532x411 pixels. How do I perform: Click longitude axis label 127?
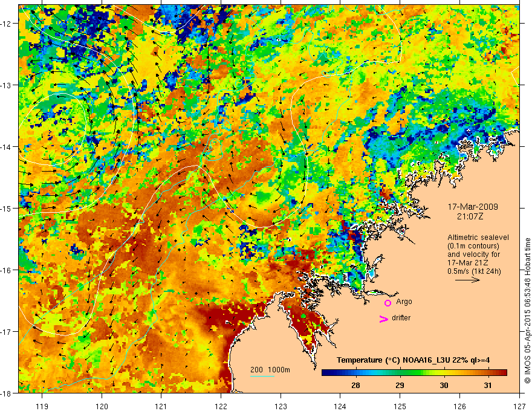519,406
